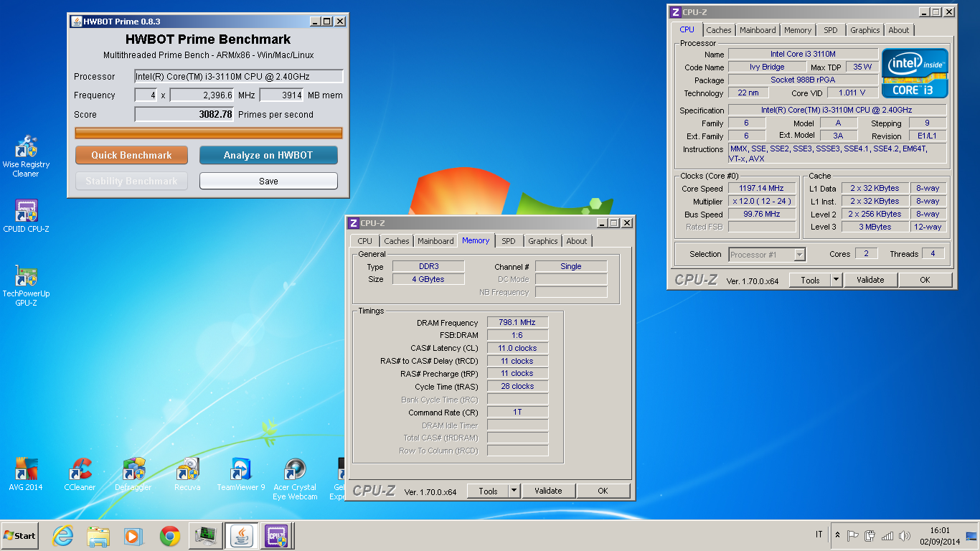Launch Google Chrome from taskbar

(x=170, y=536)
